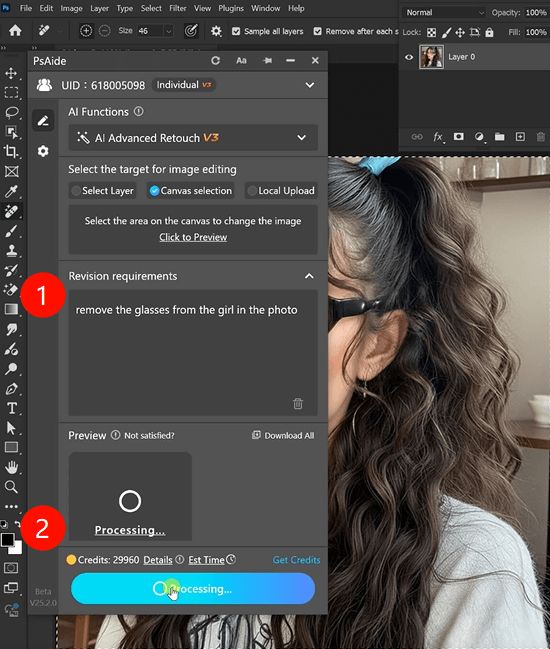Expand the UID account chevron
This screenshot has width=550, height=649.
pos(310,85)
